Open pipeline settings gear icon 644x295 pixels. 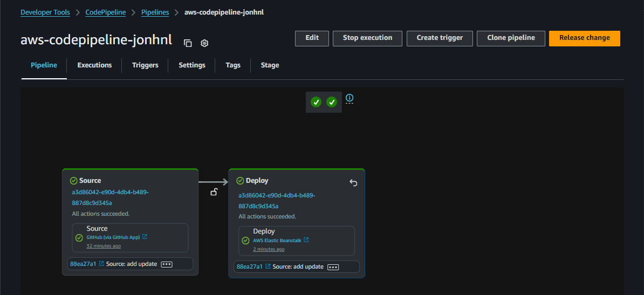[x=204, y=43]
